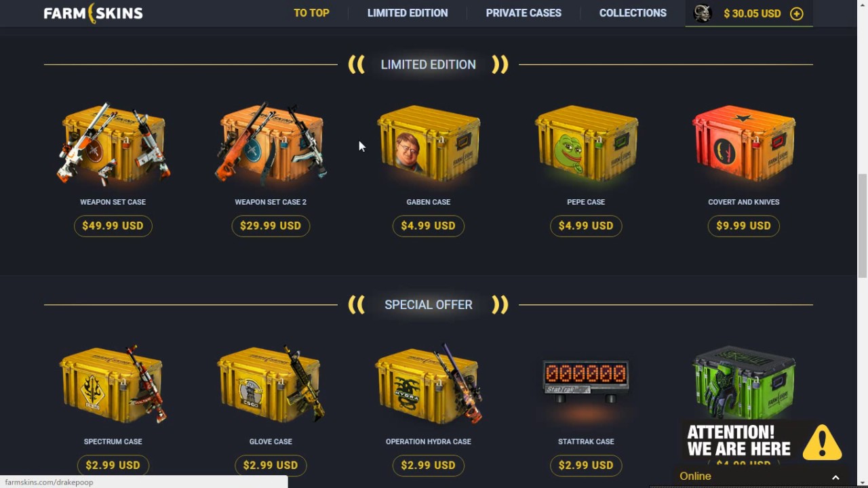The height and width of the screenshot is (488, 868).
Task: Click the yellow warning triangle icon
Action: tap(822, 443)
